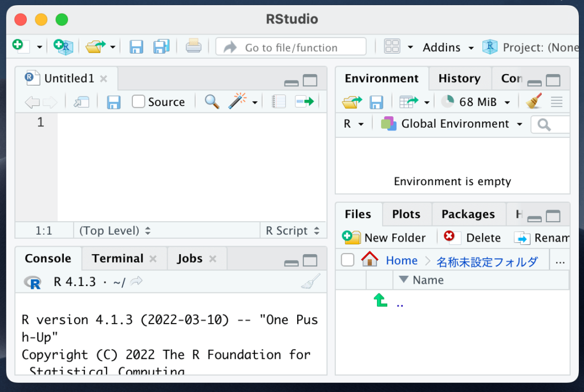This screenshot has height=392, width=584.
Task: Save all open documents
Action: (x=161, y=47)
